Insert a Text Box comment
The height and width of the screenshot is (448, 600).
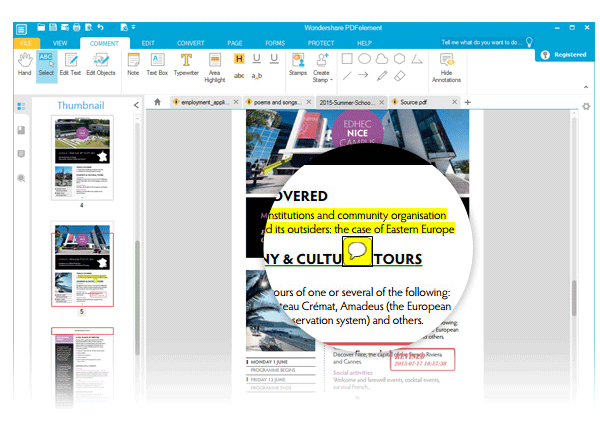point(157,64)
